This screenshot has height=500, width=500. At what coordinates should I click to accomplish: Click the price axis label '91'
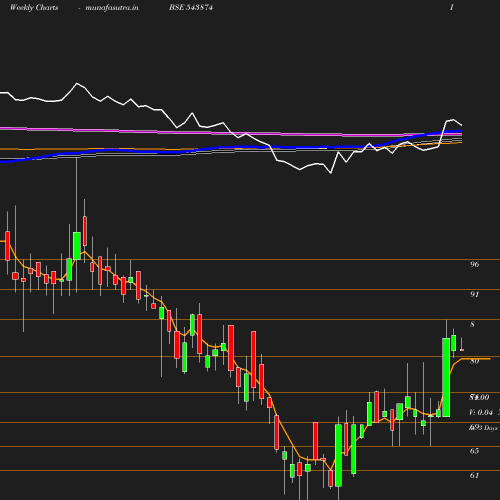(474, 294)
